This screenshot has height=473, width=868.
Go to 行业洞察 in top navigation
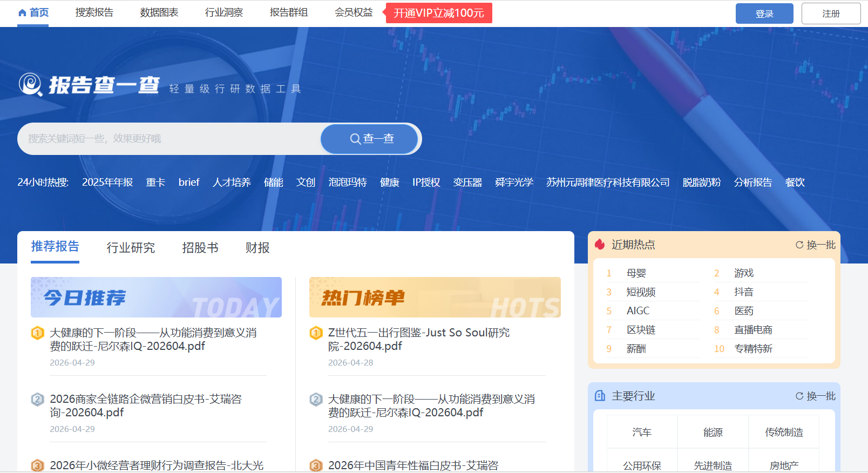point(224,12)
